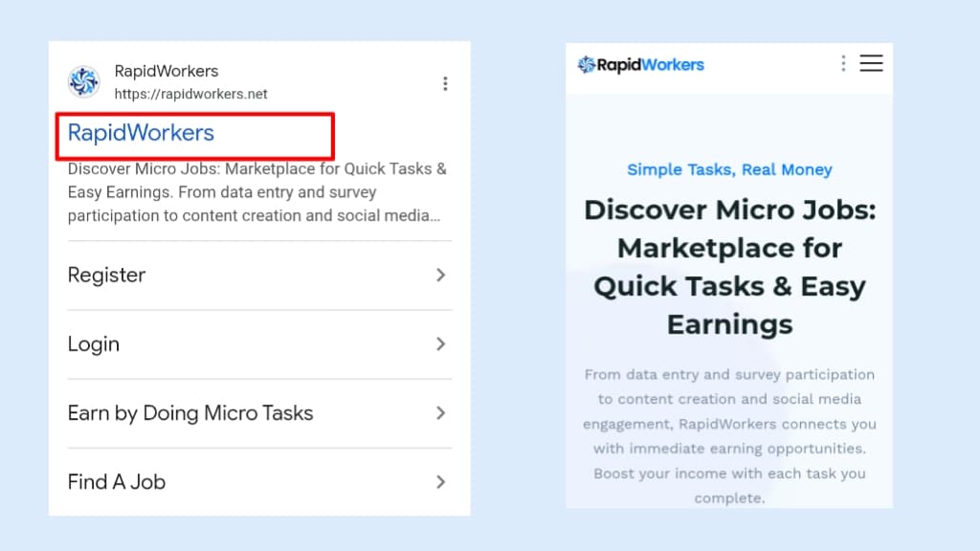Click the Simple Tasks, Real Money tagline
This screenshot has width=980, height=551.
click(x=729, y=169)
